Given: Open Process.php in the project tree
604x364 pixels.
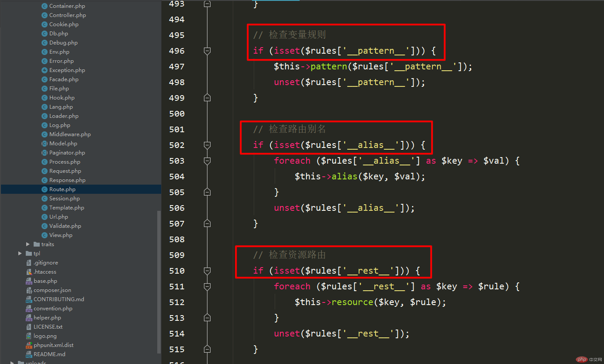Looking at the screenshot, I should (65, 162).
